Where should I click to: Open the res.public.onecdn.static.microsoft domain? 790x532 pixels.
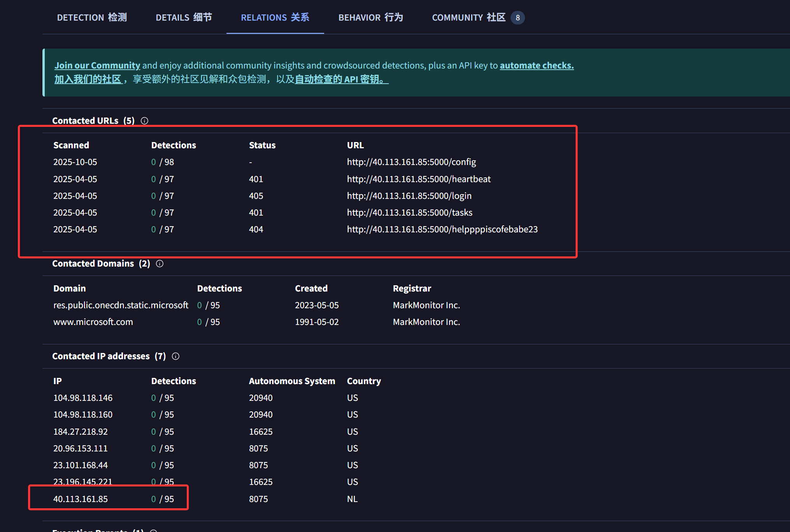pos(121,305)
